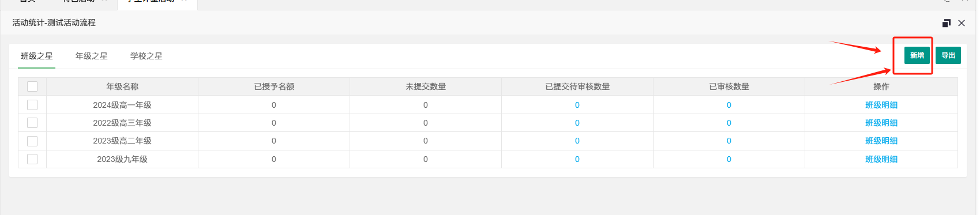Check the 2024级高一年级 row checkbox
The image size is (980, 215).
32,105
